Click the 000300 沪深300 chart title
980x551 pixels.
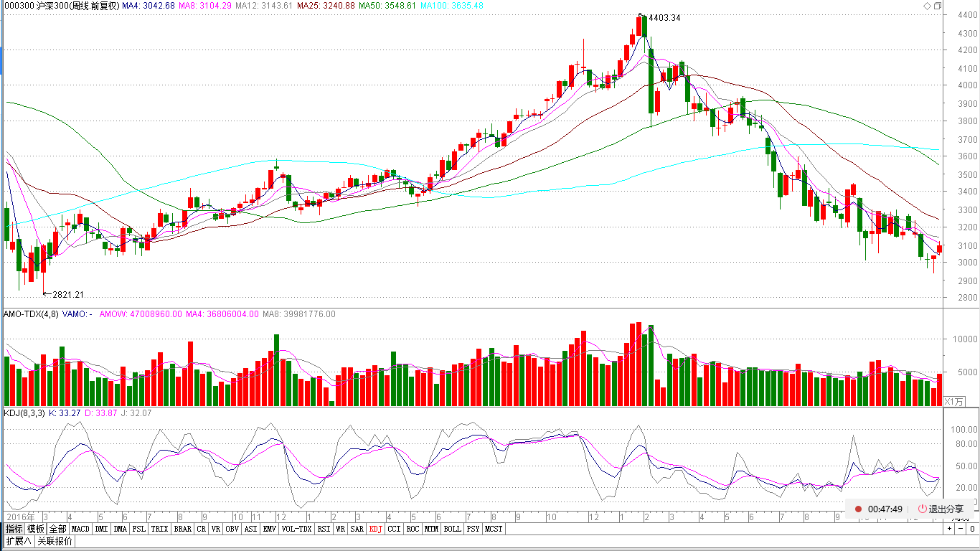tap(61, 6)
